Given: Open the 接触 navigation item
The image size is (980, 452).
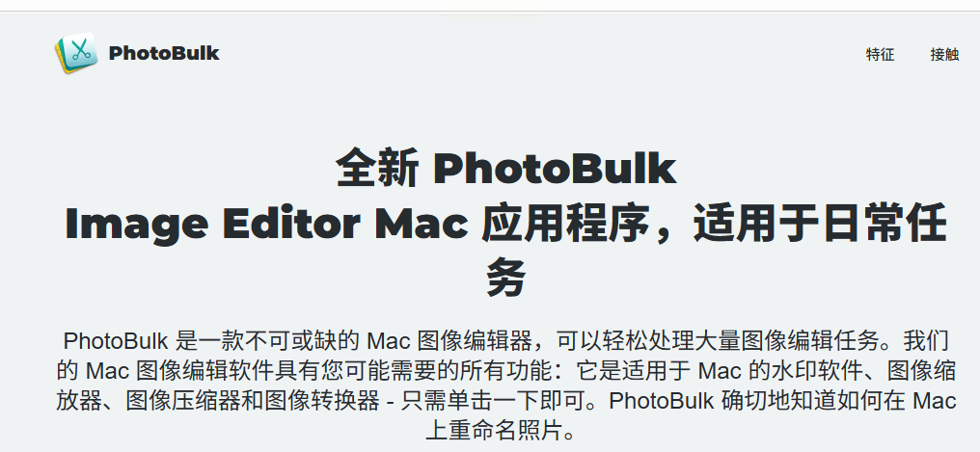Looking at the screenshot, I should pos(944,54).
